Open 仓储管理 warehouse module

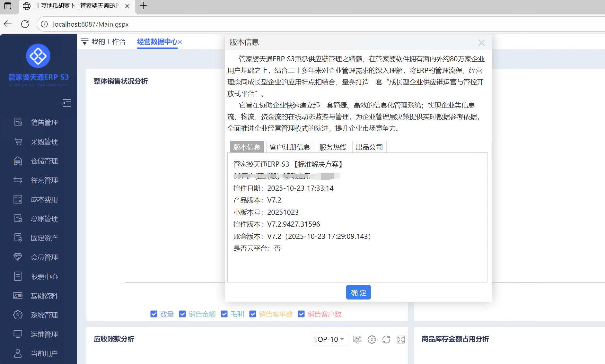(x=44, y=161)
